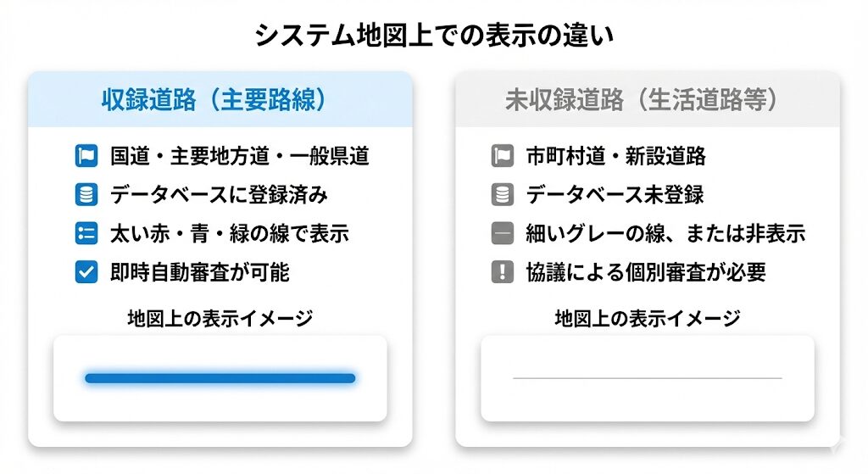Click the thin gray line sample
This screenshot has height=474, width=868.
point(648,377)
